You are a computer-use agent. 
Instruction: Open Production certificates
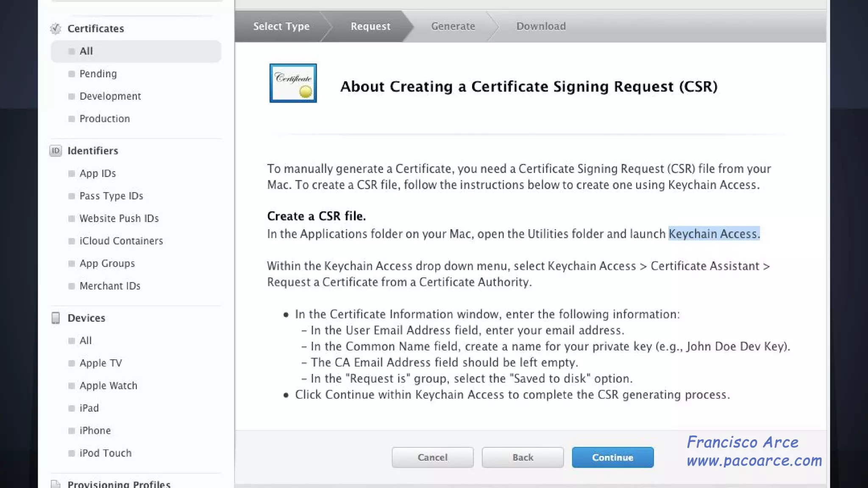(x=105, y=119)
